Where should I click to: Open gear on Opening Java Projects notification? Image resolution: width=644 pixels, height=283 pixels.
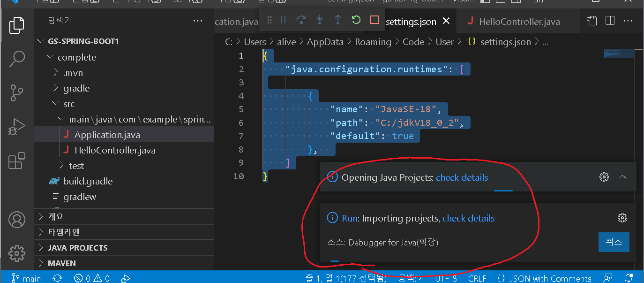pyautogui.click(x=604, y=177)
